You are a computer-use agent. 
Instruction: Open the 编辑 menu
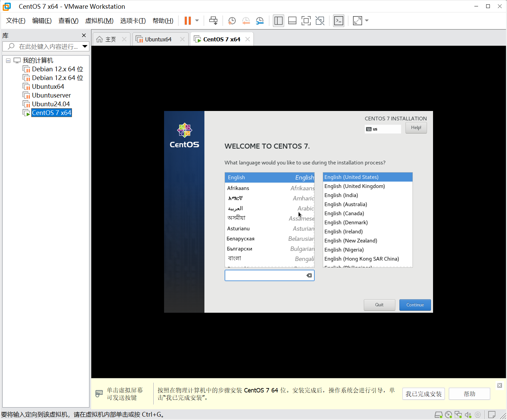click(42, 21)
